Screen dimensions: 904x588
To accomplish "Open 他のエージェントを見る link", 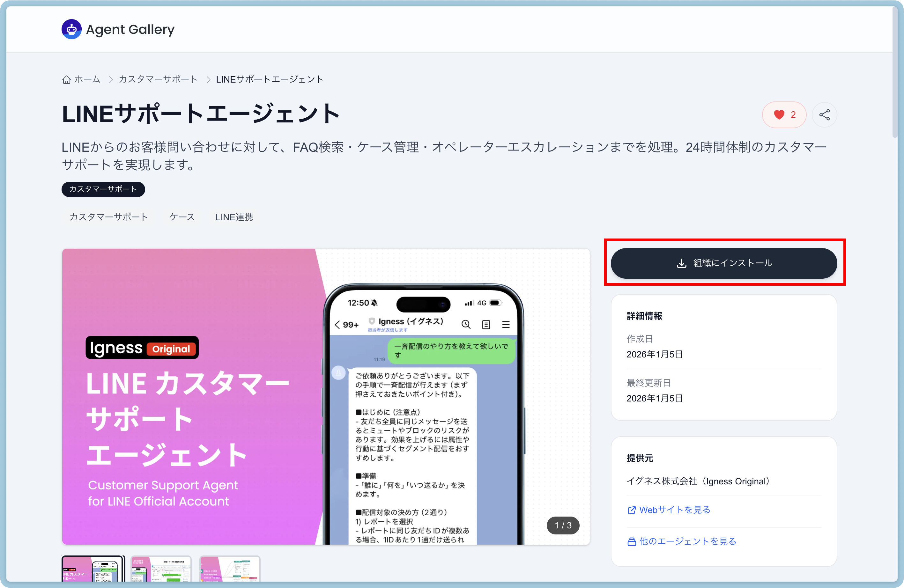I will [x=687, y=541].
